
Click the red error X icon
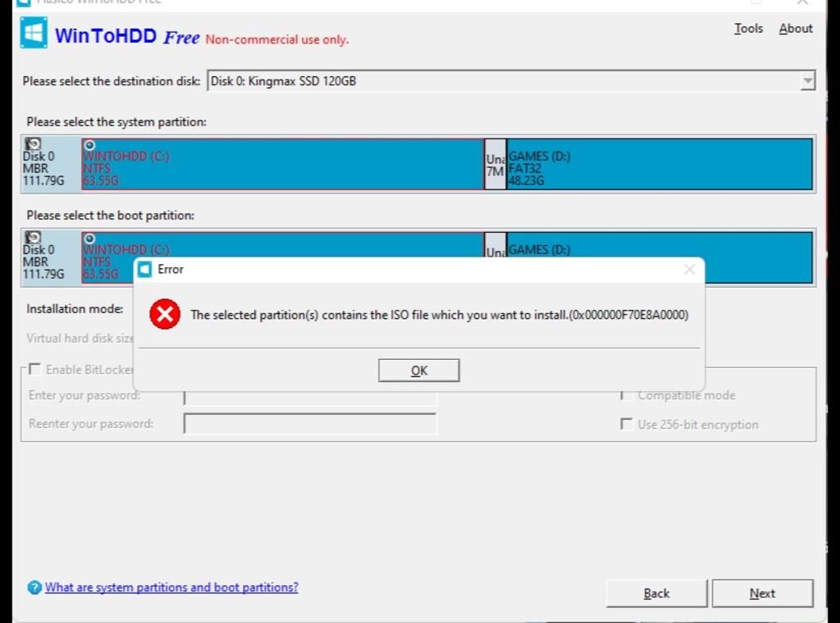[165, 314]
